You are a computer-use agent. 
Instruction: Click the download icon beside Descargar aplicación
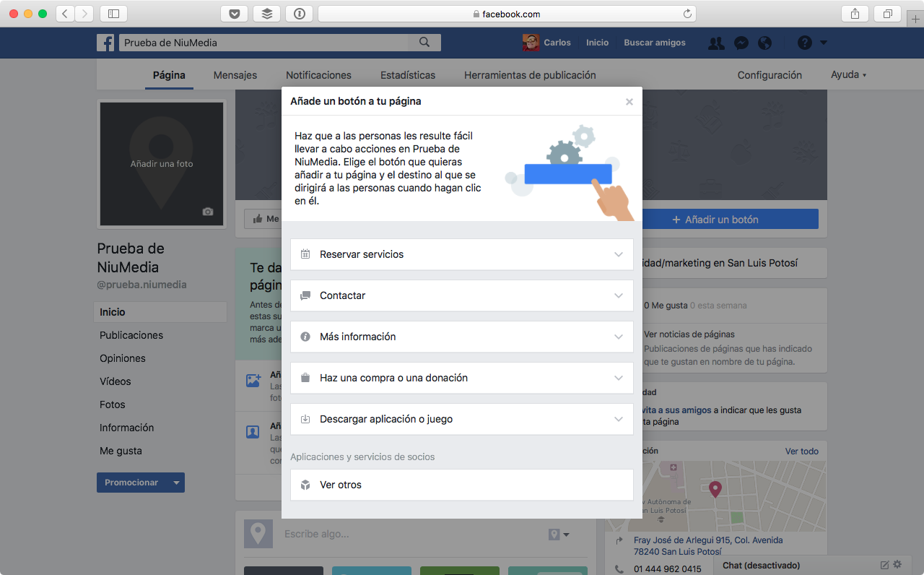click(305, 419)
